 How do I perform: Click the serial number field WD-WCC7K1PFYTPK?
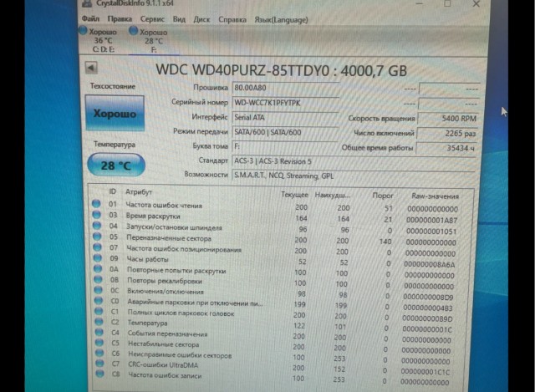(x=285, y=103)
